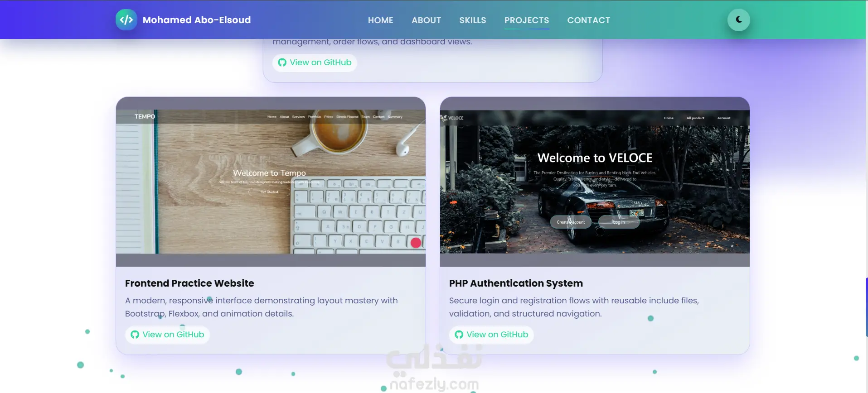Open the Tempo website preview thumbnail

271,182
